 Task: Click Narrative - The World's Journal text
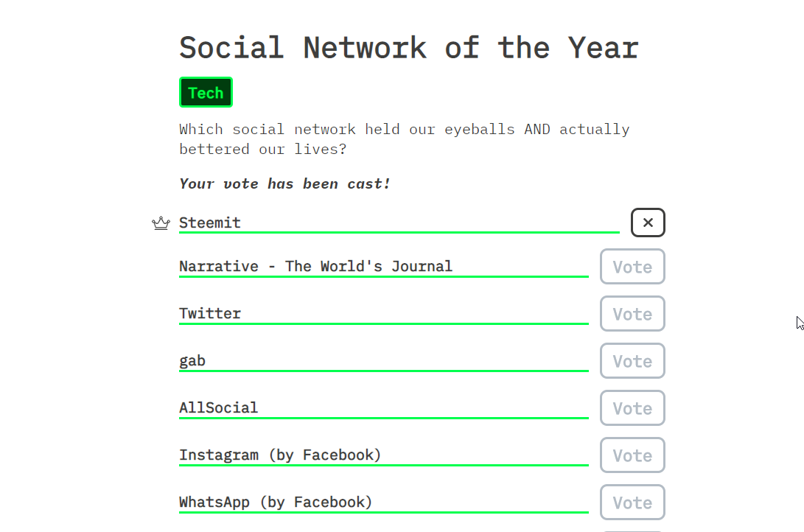click(x=315, y=266)
